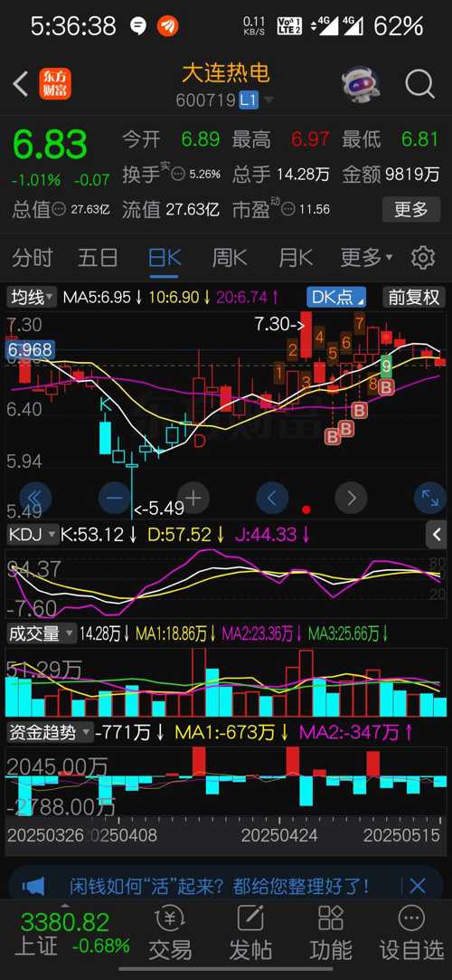This screenshot has height=980, width=452.
Task: Move chart cursor right arrow icon
Action: tap(351, 498)
